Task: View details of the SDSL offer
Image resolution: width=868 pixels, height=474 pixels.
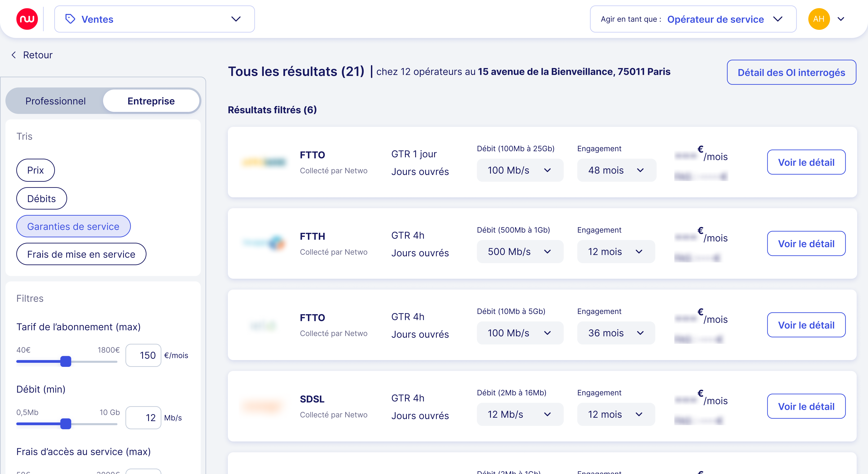Action: [806, 407]
